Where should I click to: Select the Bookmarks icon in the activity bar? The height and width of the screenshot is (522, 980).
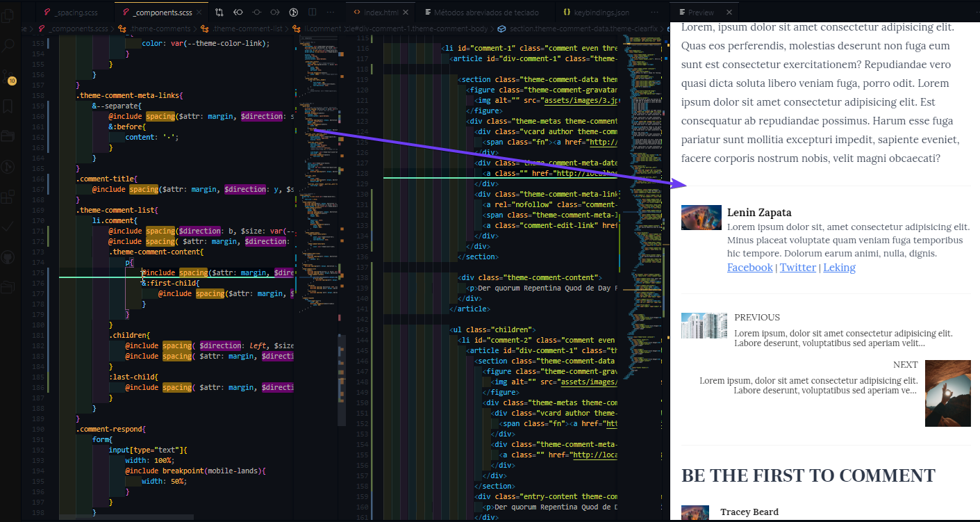(x=9, y=106)
